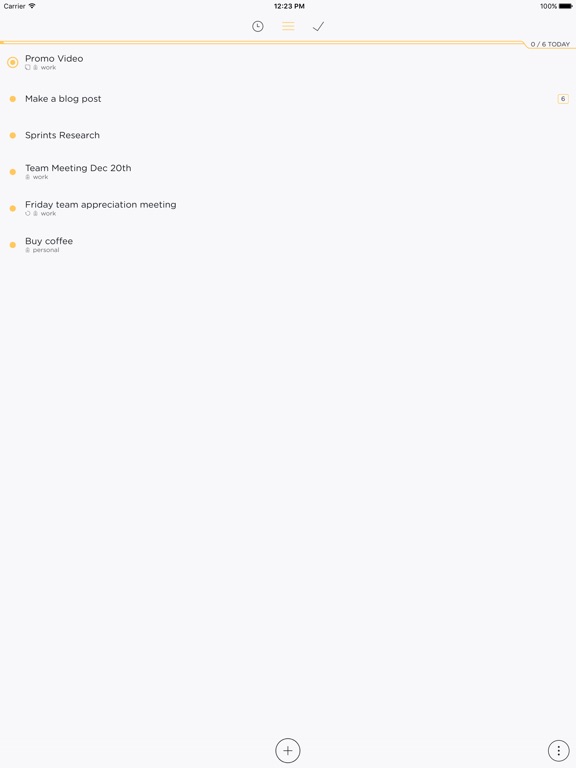Viewport: 576px width, 768px height.
Task: Tap the 0 / 6 TODAY progress label
Action: pos(550,44)
